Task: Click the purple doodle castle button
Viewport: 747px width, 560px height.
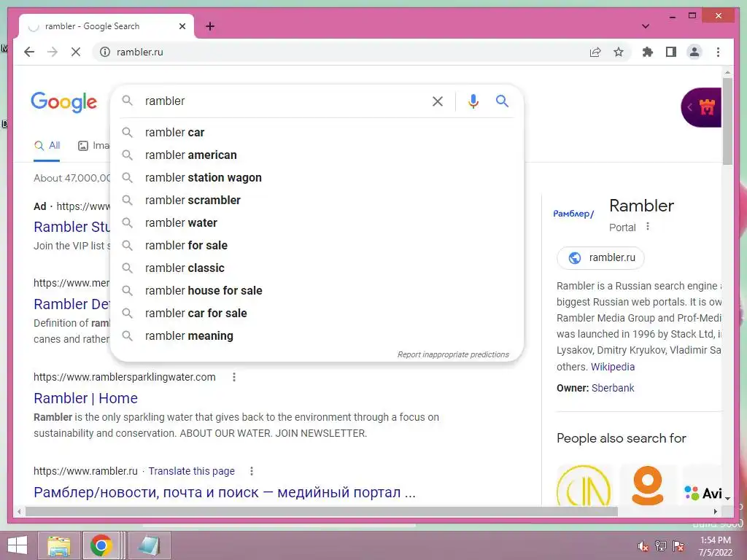Action: (701, 107)
